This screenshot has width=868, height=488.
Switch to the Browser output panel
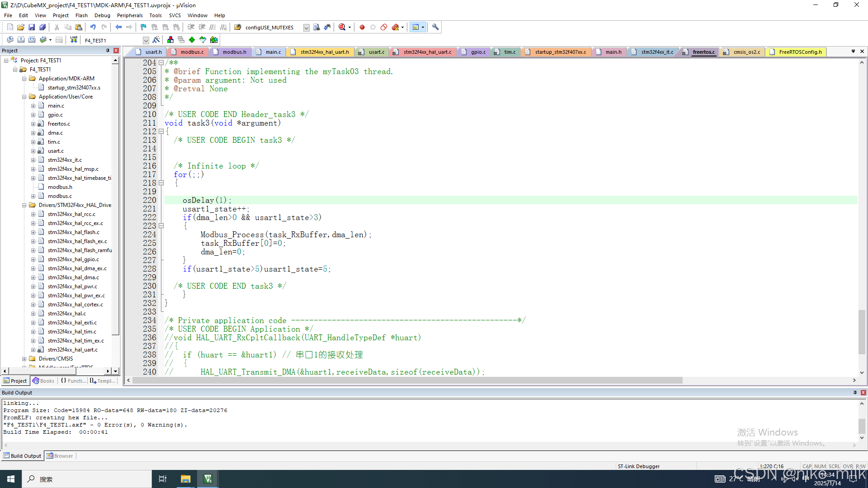pos(59,455)
